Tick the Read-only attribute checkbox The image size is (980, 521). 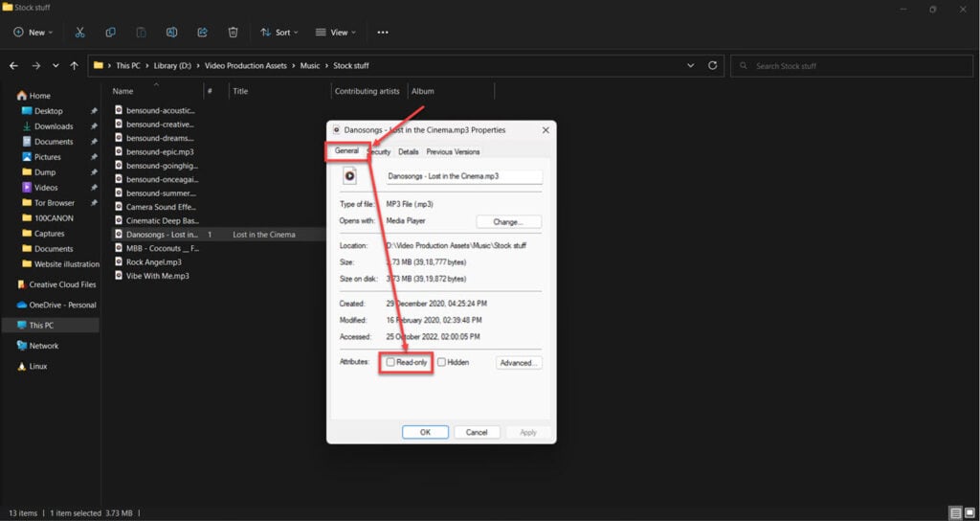[390, 362]
